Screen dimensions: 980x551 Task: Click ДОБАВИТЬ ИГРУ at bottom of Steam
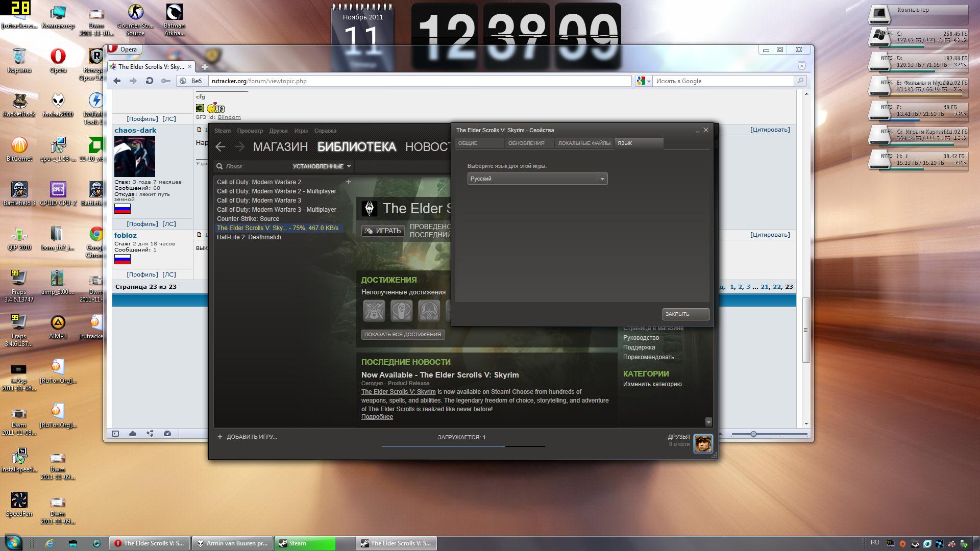247,437
